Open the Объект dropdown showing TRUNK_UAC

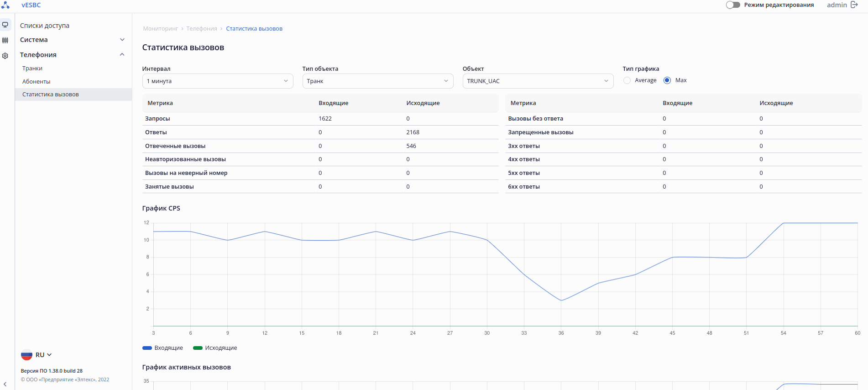coord(538,81)
